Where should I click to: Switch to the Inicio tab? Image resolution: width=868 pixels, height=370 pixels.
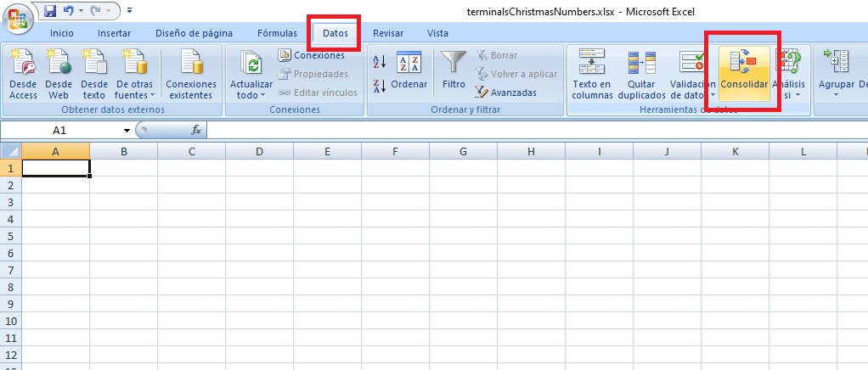(61, 33)
